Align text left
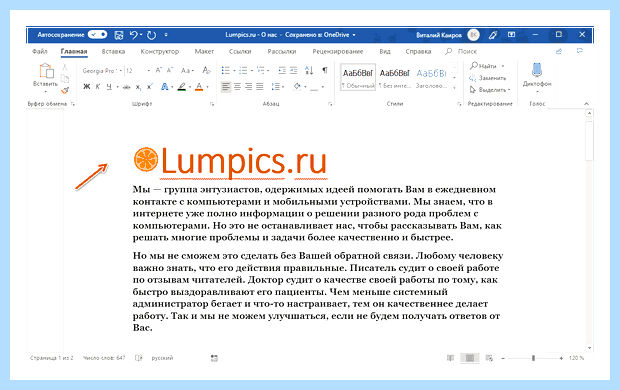Viewport: 620px width, 390px height. pyautogui.click(x=226, y=87)
